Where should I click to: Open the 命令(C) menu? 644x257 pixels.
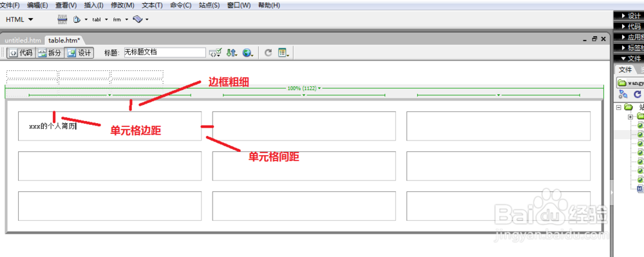point(181,5)
